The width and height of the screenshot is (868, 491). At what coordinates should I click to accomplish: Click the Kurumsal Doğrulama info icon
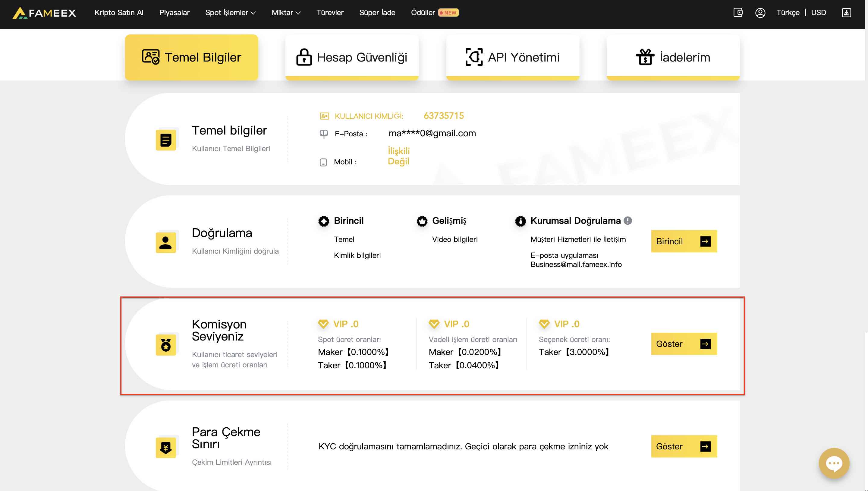point(627,220)
